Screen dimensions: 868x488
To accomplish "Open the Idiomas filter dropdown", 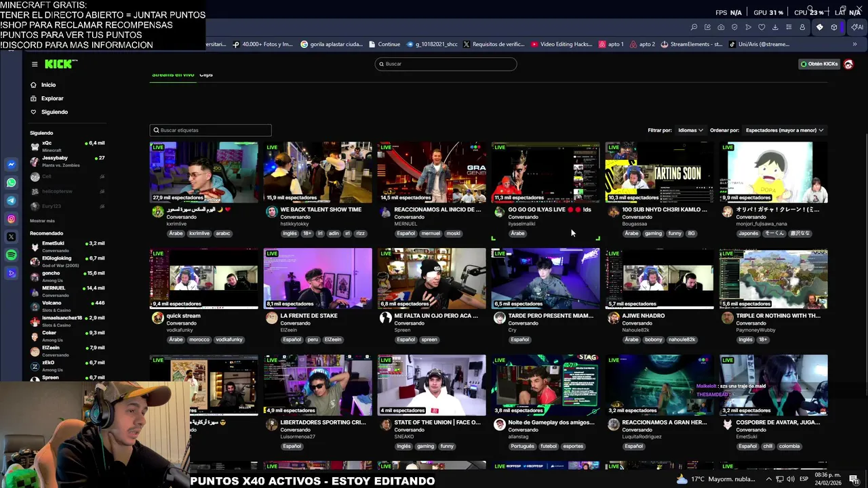I will pyautogui.click(x=690, y=130).
